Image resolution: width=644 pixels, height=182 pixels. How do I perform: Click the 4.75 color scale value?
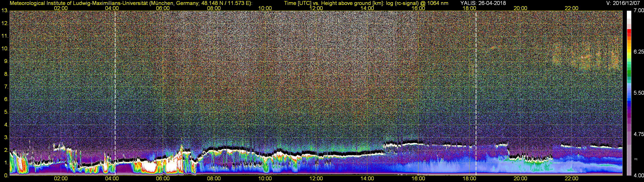[x=639, y=134]
